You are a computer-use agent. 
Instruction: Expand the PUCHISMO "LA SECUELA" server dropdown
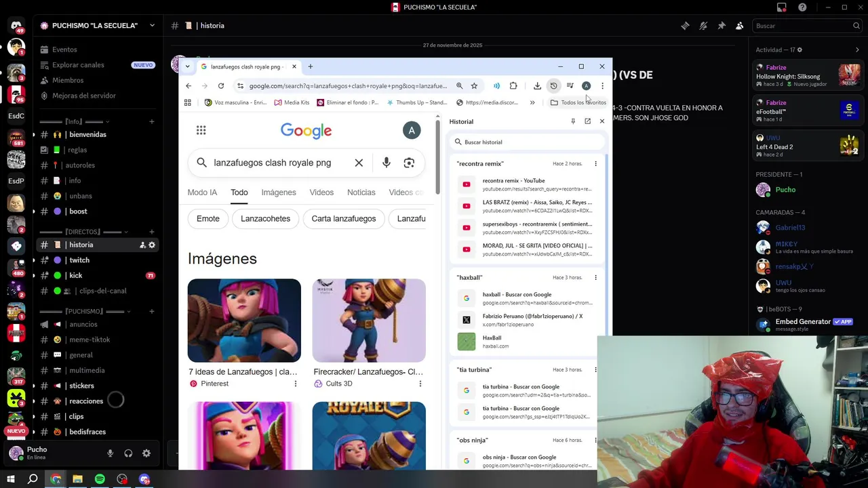pos(152,26)
